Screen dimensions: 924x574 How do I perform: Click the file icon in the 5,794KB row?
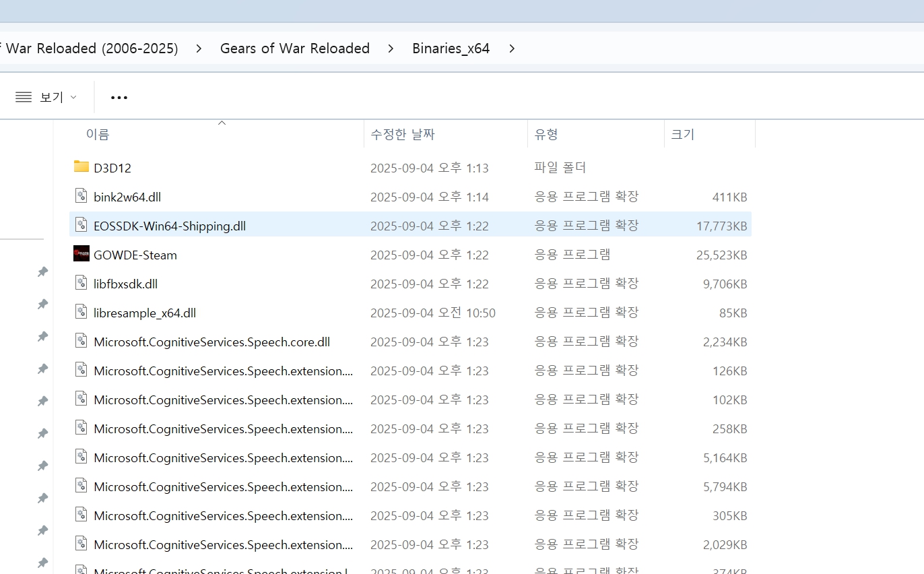pos(81,486)
